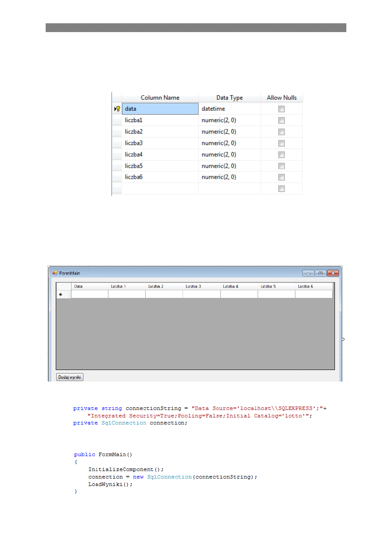Toggle Allow Nulls for liczba6
The image size is (392, 555).
pyautogui.click(x=281, y=178)
